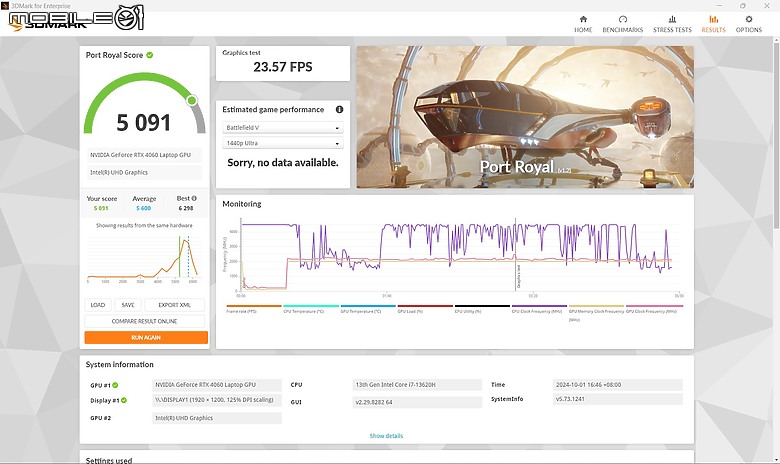Viewport: 780px width, 464px height.
Task: Open the Options gear icon
Action: (x=749, y=19)
